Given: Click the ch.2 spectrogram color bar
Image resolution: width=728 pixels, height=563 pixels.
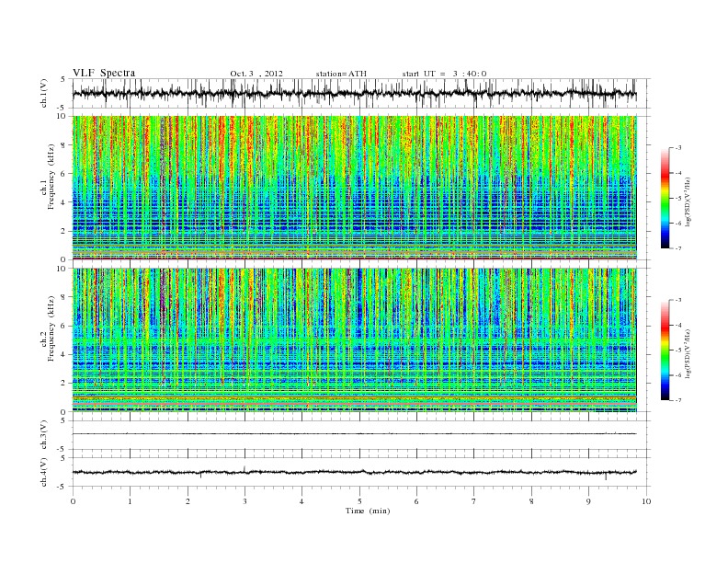Looking at the screenshot, I should point(665,350).
